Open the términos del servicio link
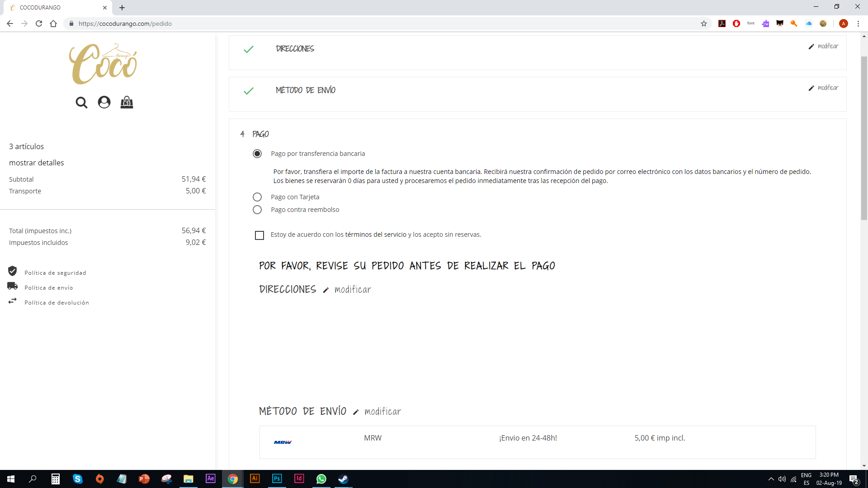This screenshot has height=488, width=868. point(376,235)
